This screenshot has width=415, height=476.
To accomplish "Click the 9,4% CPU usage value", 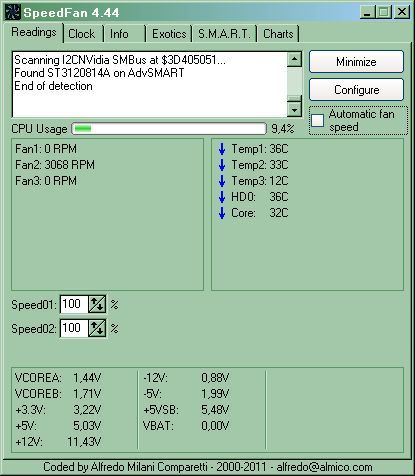I will [283, 129].
